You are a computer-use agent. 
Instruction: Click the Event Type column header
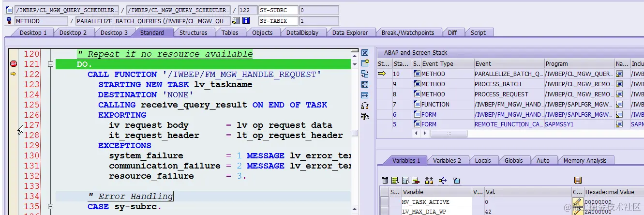447,64
